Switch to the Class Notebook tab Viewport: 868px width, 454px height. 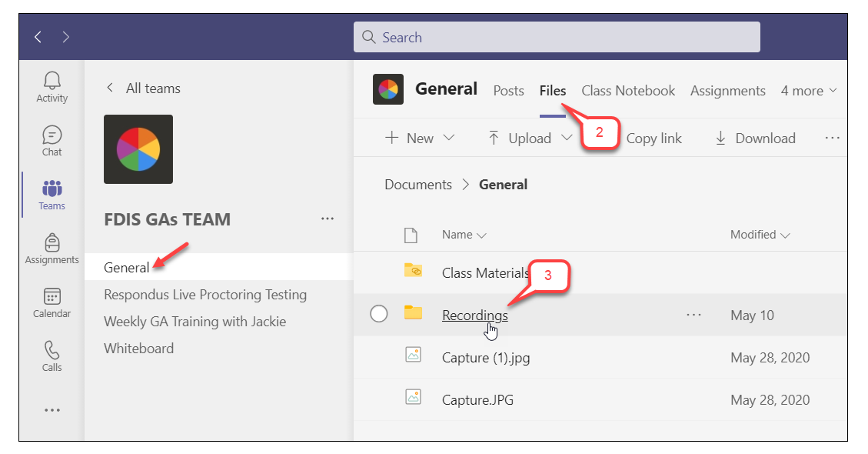(x=628, y=91)
